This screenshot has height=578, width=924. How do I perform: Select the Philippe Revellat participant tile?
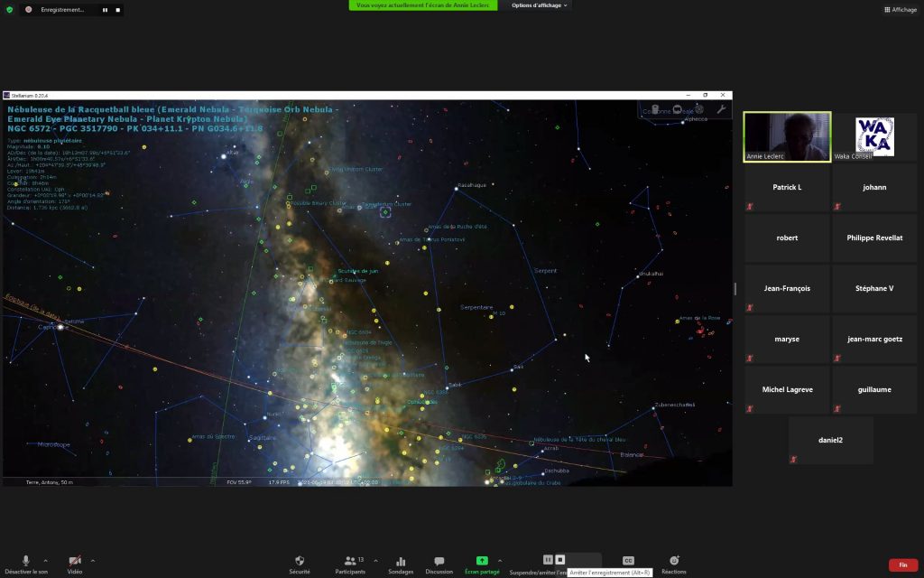[x=874, y=238]
